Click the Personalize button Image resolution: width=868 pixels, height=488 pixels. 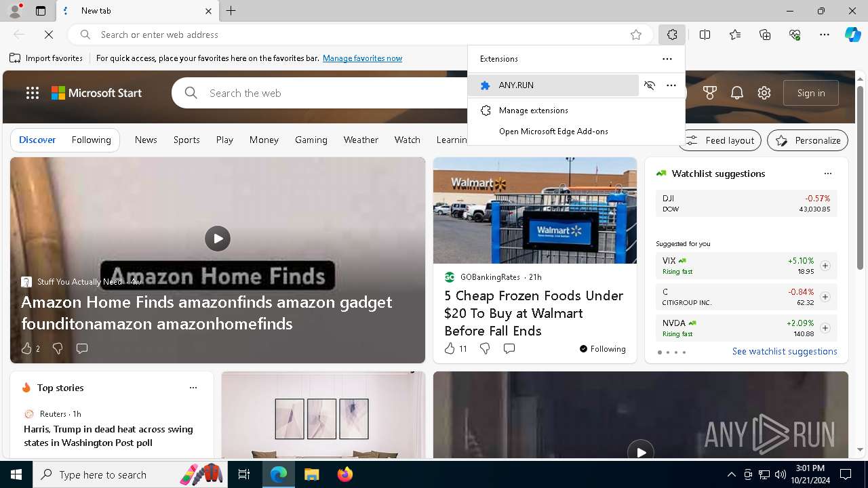point(808,140)
